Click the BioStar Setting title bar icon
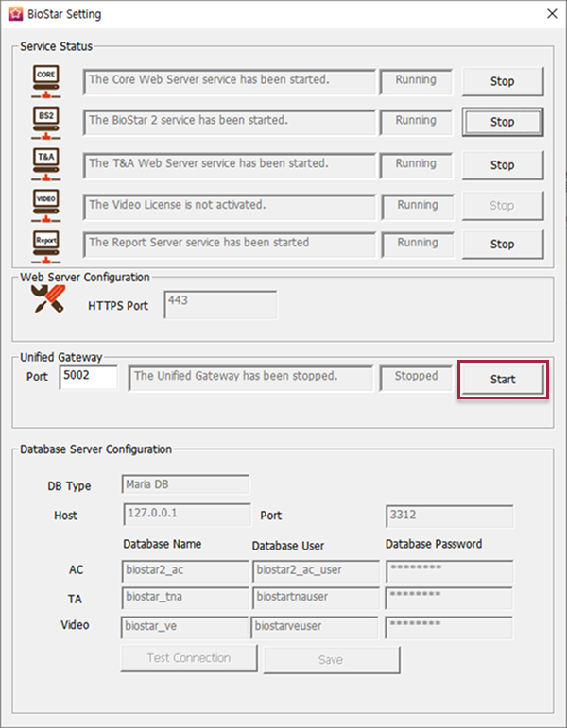Screen dimensions: 567x728 tap(15, 14)
